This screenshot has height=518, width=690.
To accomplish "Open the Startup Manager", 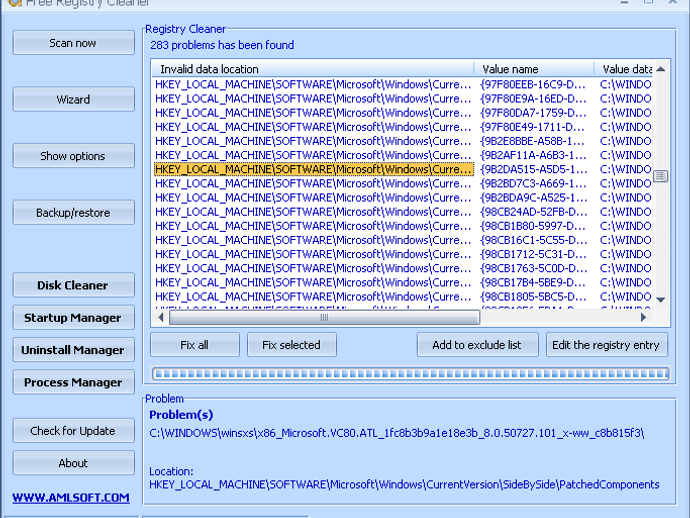I will click(73, 318).
